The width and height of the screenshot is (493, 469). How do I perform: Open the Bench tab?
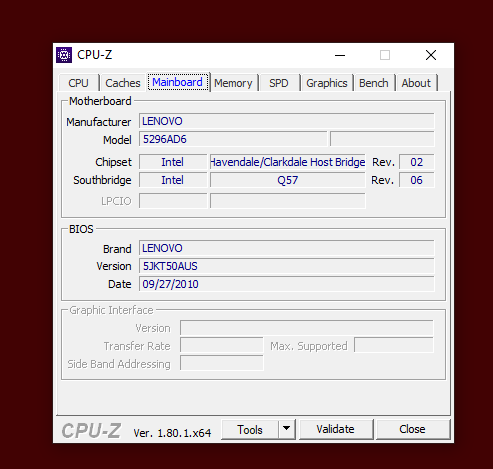pyautogui.click(x=374, y=83)
